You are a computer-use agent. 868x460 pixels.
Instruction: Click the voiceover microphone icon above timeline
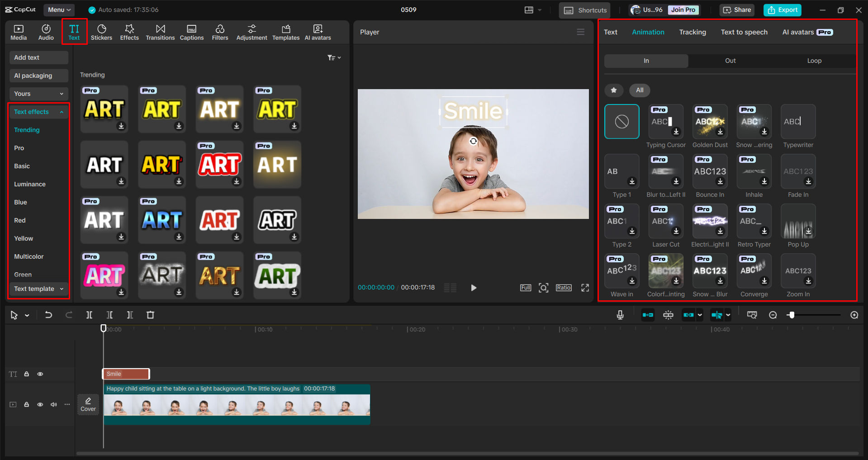(x=620, y=315)
